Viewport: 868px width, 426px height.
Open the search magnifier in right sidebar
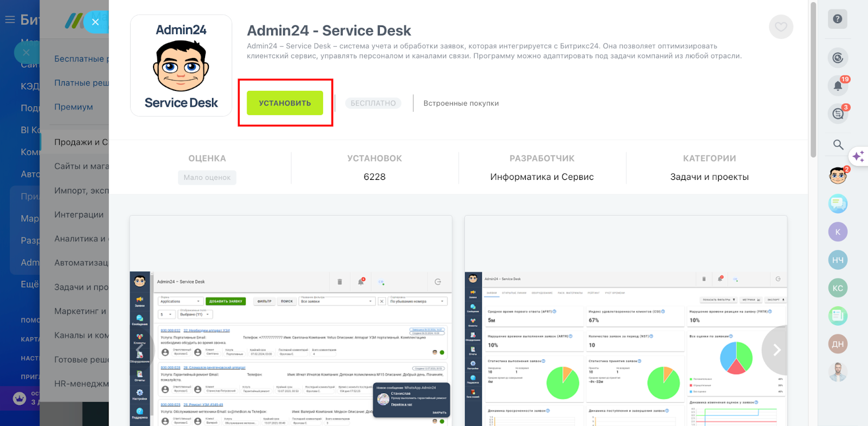838,145
